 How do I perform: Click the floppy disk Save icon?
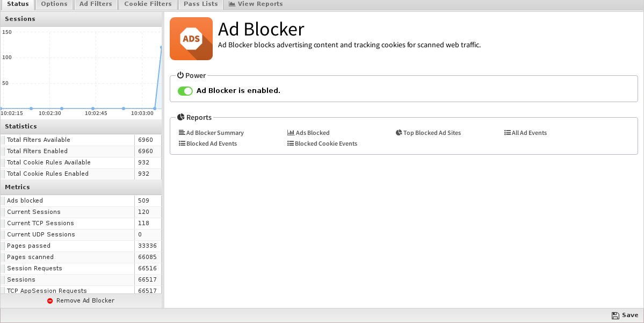[x=615, y=315]
